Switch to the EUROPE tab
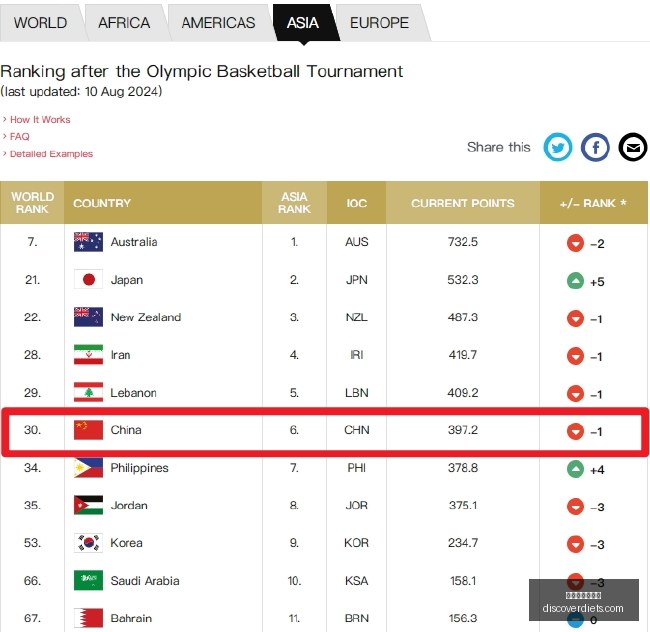The image size is (650, 632). click(x=379, y=23)
